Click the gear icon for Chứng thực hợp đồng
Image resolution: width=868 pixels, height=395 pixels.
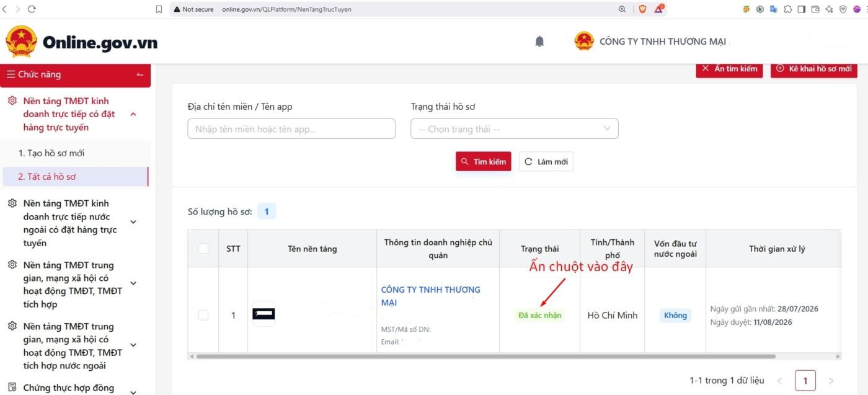point(12,388)
